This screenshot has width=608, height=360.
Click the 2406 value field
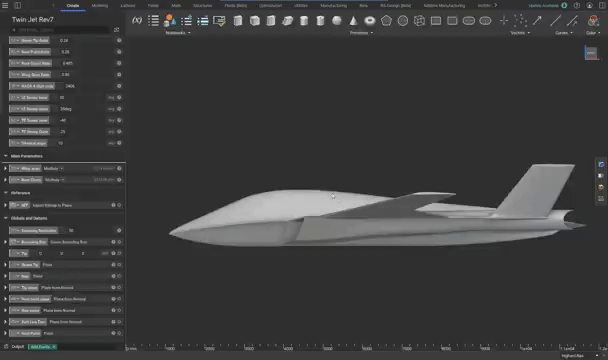click(70, 86)
